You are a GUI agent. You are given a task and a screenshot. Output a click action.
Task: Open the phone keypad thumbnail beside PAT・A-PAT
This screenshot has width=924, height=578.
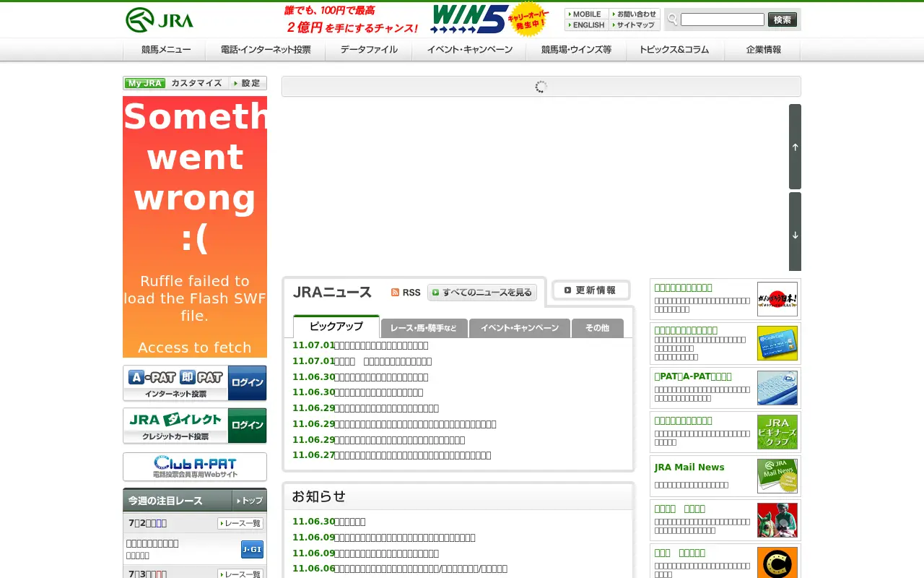coord(777,388)
